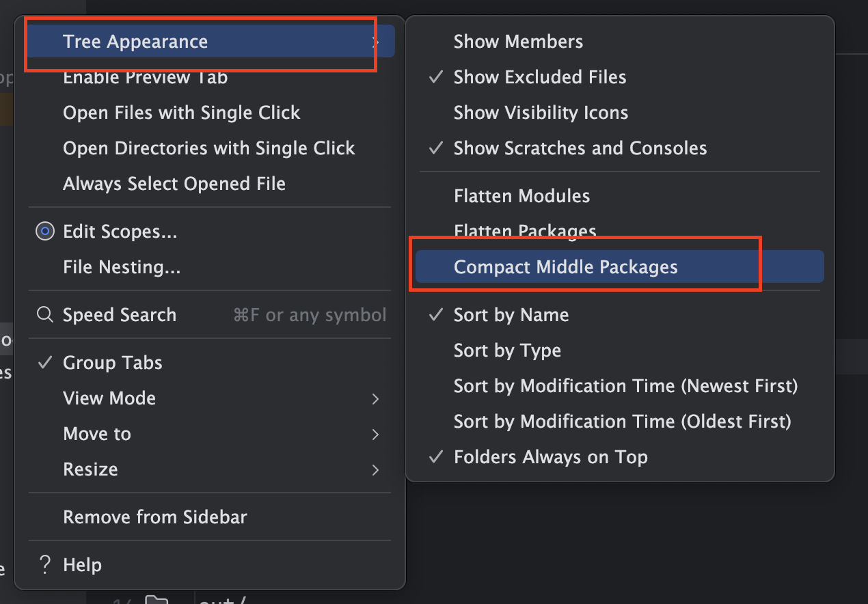This screenshot has width=868, height=604.
Task: Choose Compact Middle Packages
Action: click(565, 267)
